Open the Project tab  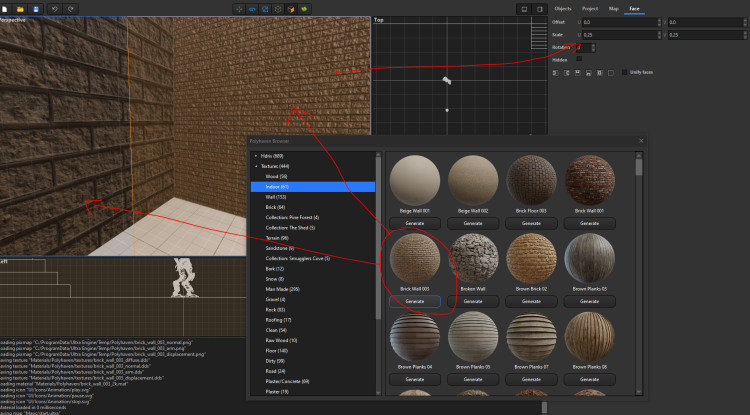pyautogui.click(x=590, y=8)
